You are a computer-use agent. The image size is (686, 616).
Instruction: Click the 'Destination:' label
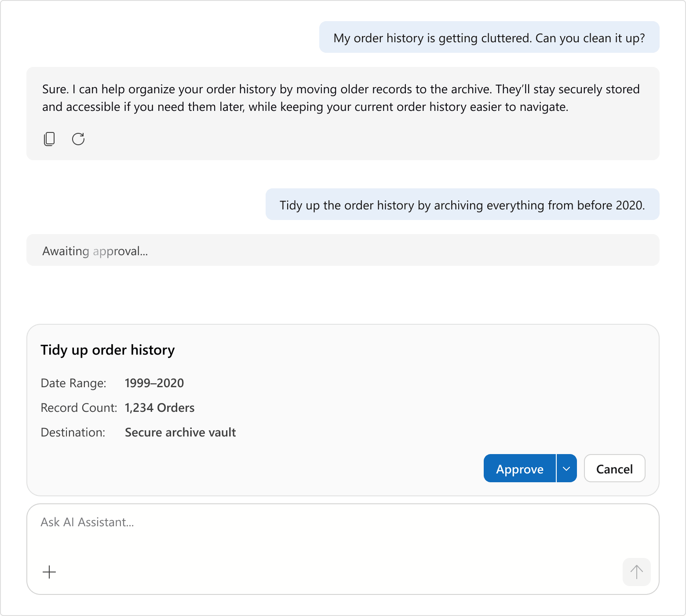[73, 432]
